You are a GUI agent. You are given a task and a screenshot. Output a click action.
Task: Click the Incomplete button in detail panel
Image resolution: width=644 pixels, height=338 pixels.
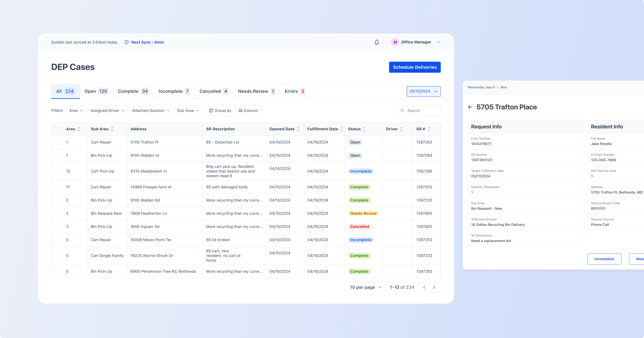pyautogui.click(x=604, y=259)
